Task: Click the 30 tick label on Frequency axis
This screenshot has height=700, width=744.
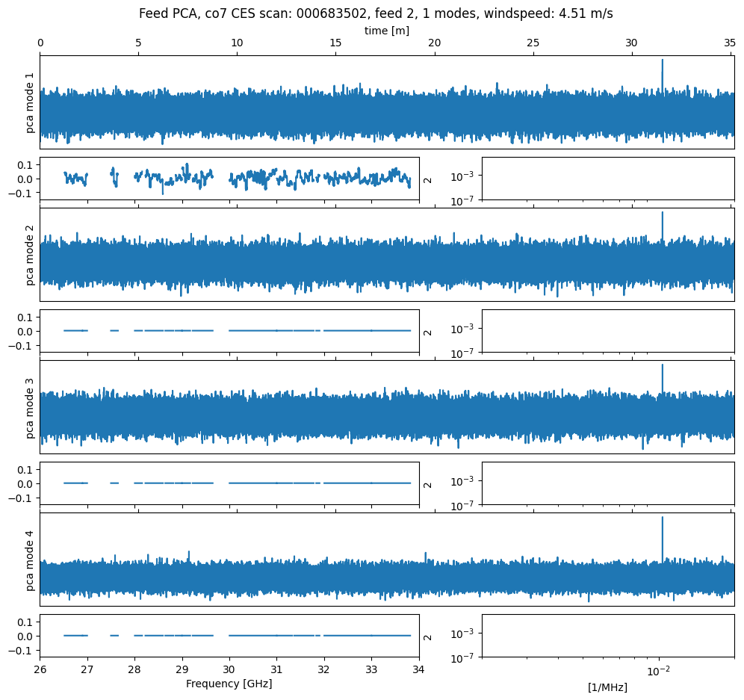Action: 229,669
